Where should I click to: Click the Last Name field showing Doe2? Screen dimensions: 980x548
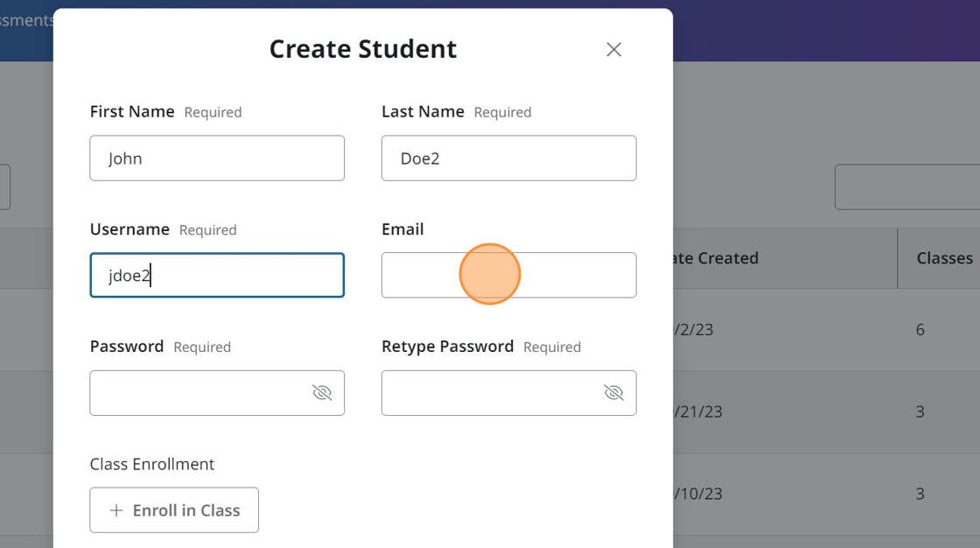coord(508,158)
